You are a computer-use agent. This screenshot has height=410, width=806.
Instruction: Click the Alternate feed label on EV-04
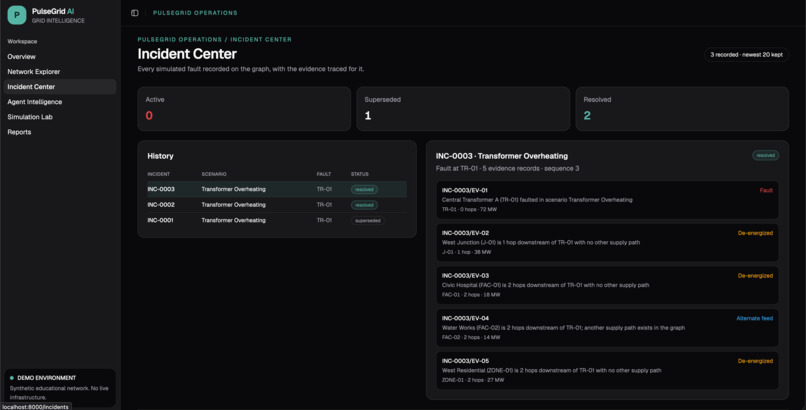(x=754, y=318)
